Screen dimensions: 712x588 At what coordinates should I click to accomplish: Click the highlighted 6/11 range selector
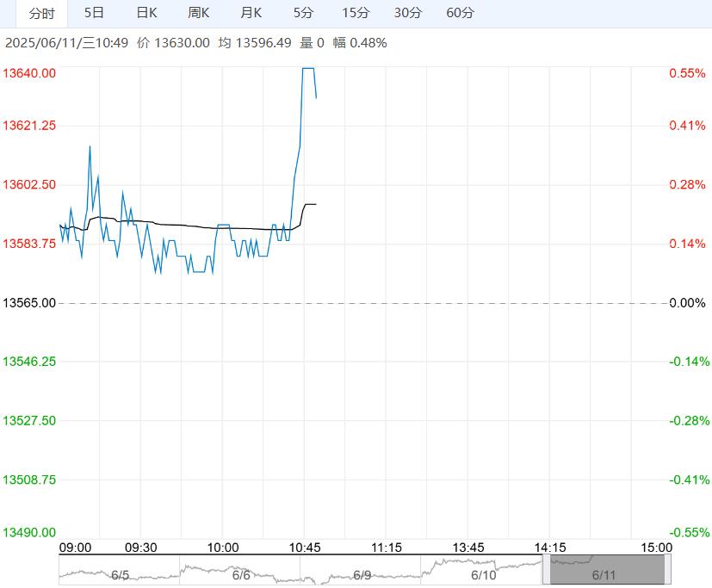[x=605, y=570]
